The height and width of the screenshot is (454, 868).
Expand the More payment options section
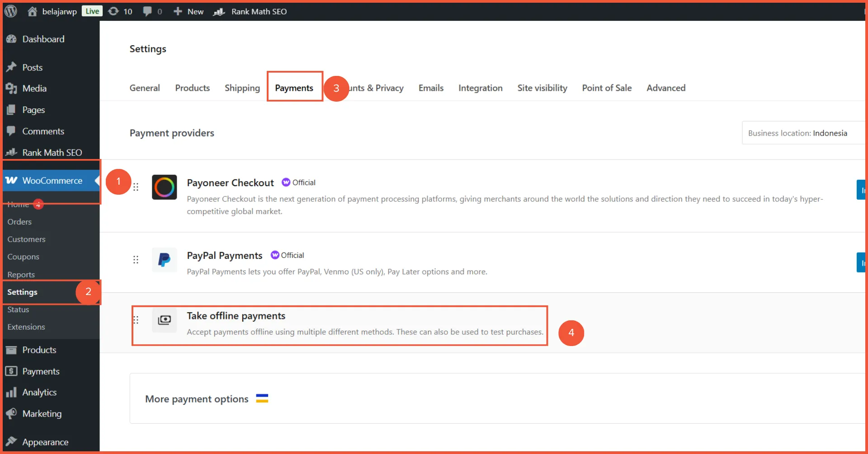[x=196, y=398]
